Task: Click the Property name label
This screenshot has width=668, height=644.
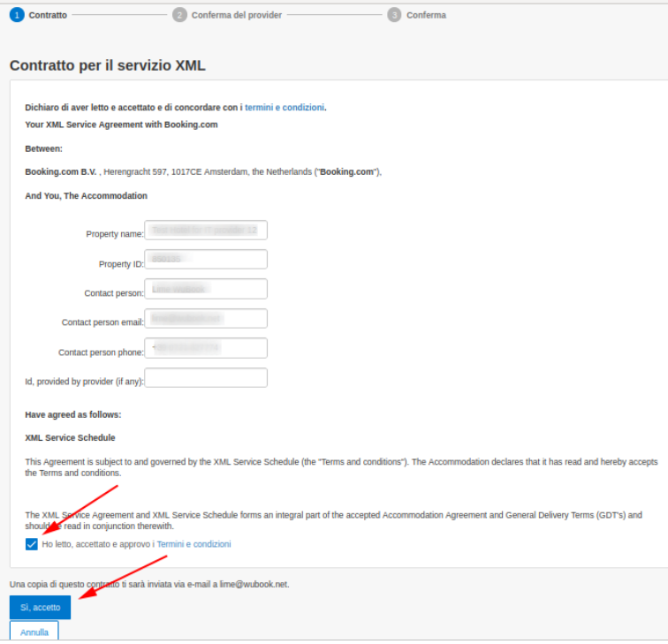Action: point(115,234)
